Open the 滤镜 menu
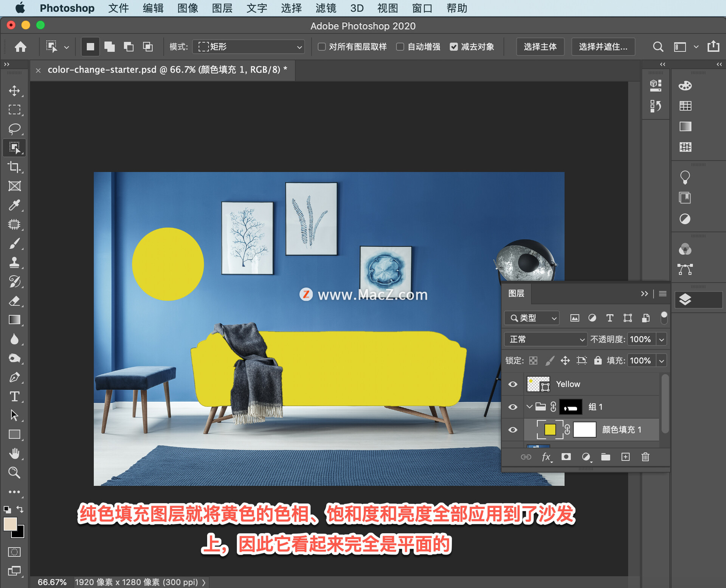This screenshot has height=588, width=726. click(x=326, y=8)
